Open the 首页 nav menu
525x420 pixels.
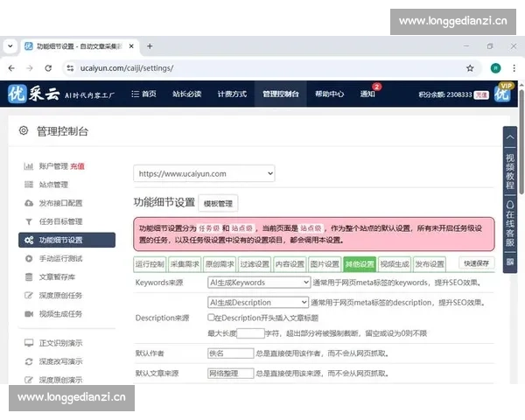tap(144, 94)
